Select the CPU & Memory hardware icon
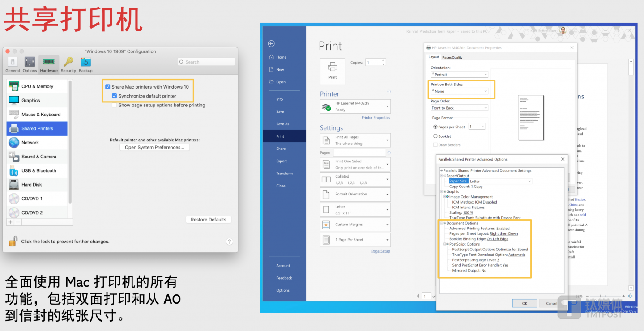Screen dimensions: 644x331 [14, 86]
